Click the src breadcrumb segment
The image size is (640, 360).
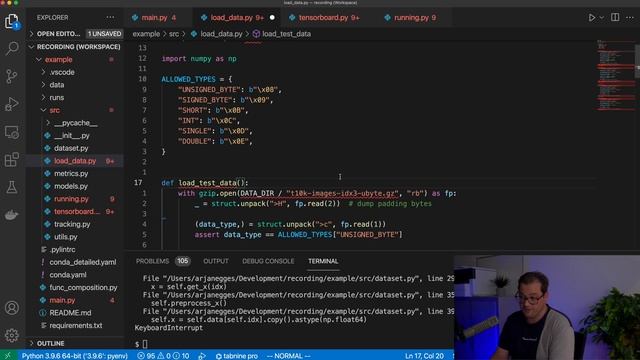174,34
